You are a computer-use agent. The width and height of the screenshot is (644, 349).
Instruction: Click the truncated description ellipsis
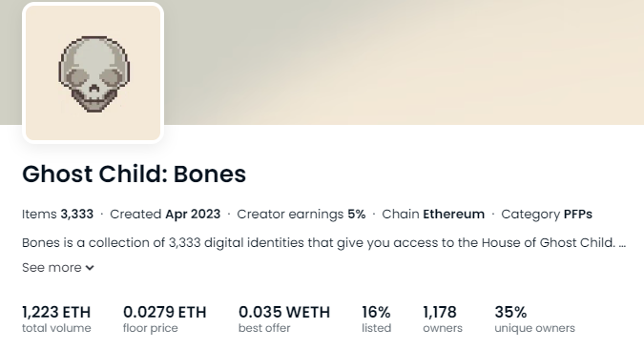point(622,243)
